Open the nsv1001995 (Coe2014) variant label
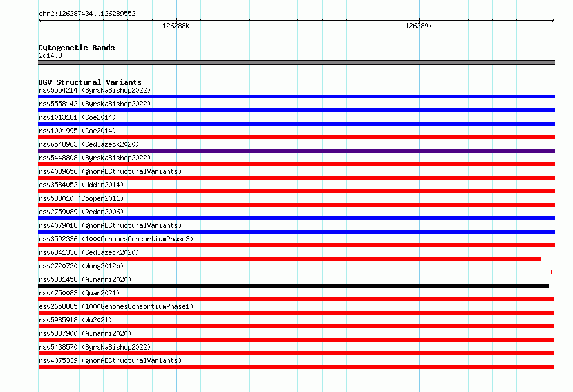The height and width of the screenshot is (392, 573). click(77, 131)
